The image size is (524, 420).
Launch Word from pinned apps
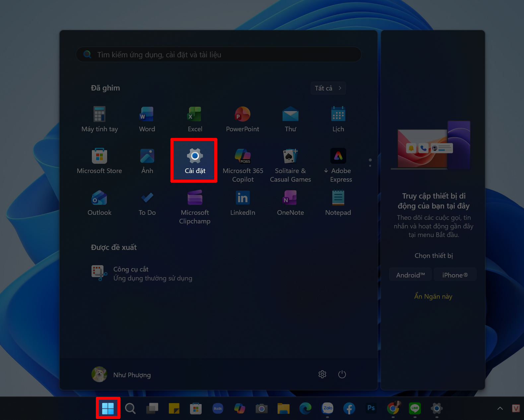(147, 119)
